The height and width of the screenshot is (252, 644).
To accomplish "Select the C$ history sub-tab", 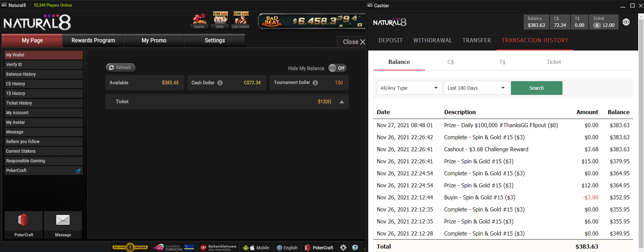I will 451,62.
